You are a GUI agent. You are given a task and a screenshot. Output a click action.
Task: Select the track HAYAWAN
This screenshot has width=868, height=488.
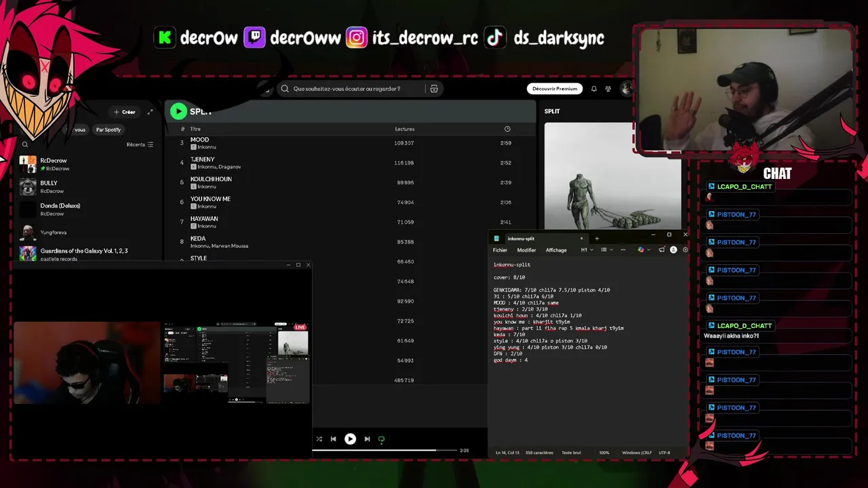pos(204,218)
